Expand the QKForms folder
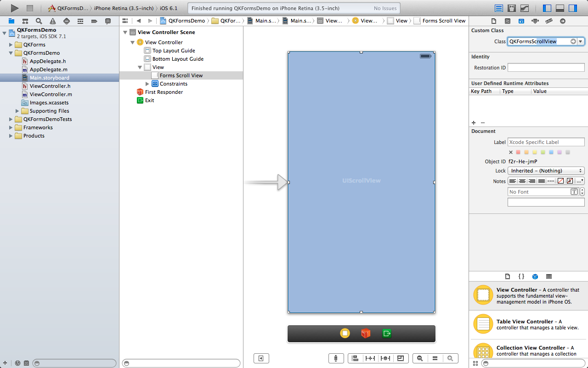This screenshot has width=588, height=368. pos(11,45)
